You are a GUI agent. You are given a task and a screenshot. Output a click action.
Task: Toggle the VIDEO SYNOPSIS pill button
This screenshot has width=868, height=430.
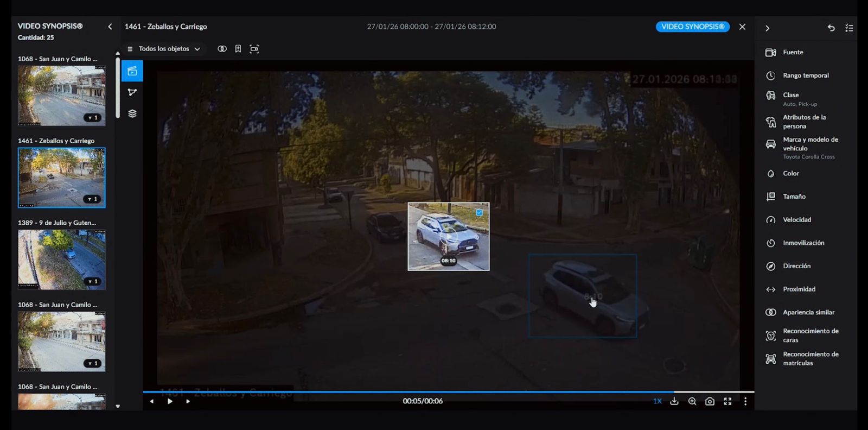click(692, 27)
